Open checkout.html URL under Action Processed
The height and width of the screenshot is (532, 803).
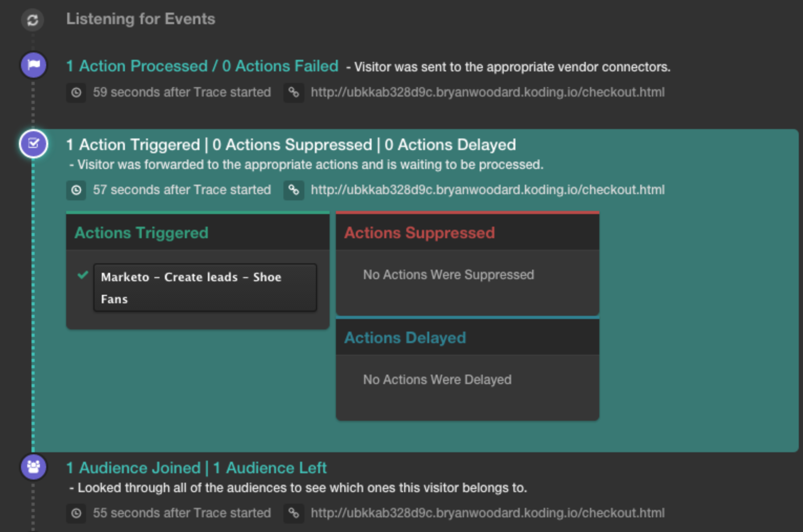[487, 93]
